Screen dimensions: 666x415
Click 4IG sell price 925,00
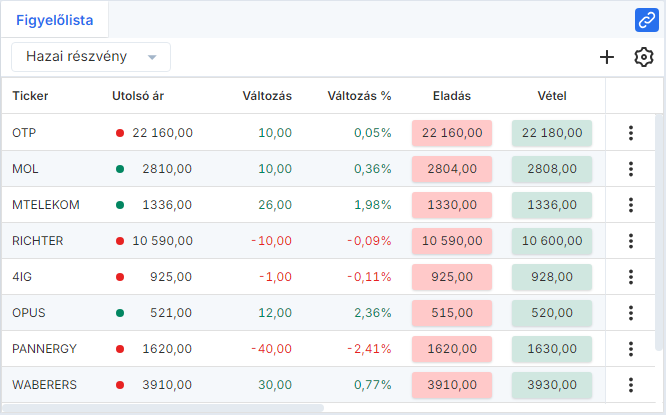coord(452,277)
